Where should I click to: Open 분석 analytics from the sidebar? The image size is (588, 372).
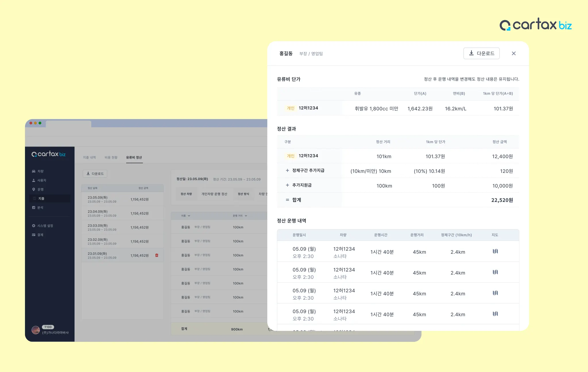click(40, 208)
